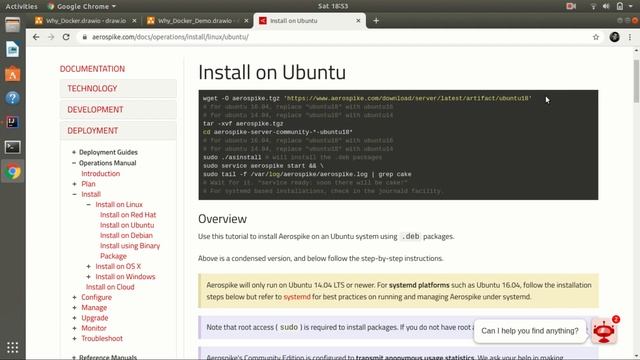640x360 pixels.
Task: Open the Install on Cloud link
Action: [110, 287]
